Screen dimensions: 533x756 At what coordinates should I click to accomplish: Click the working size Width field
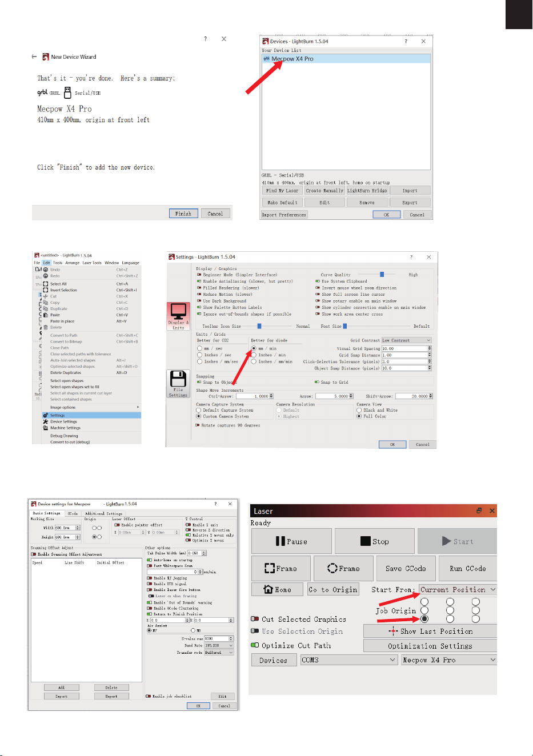click(x=65, y=528)
